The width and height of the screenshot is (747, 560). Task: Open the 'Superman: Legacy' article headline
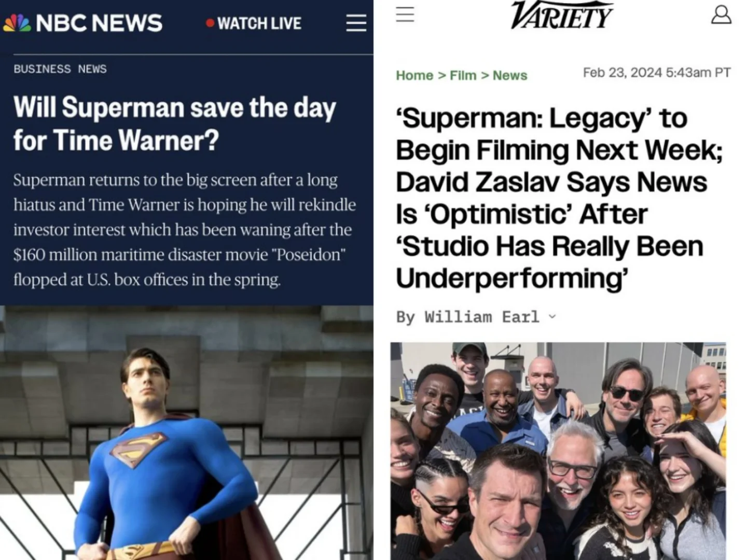tap(559, 198)
